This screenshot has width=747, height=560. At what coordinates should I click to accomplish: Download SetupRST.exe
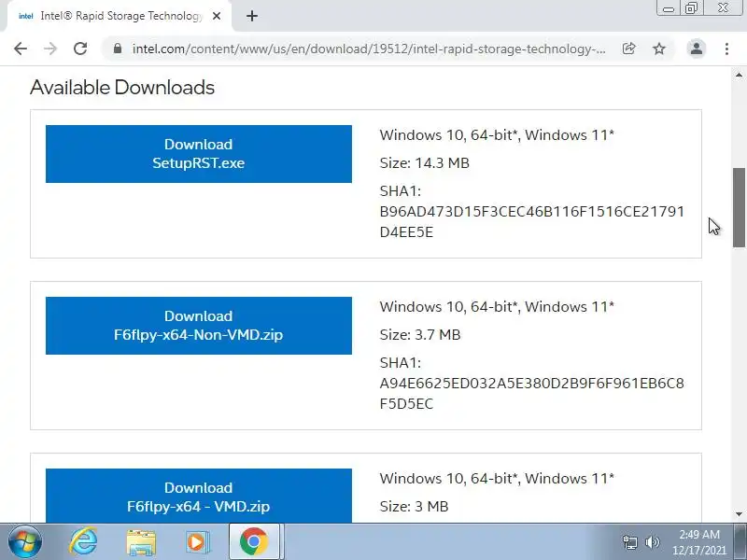(x=199, y=154)
